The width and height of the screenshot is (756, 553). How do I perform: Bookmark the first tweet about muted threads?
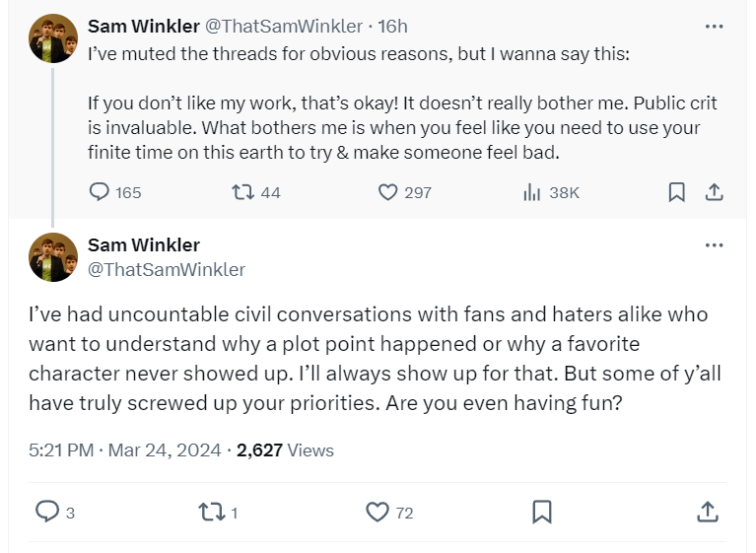pos(676,192)
